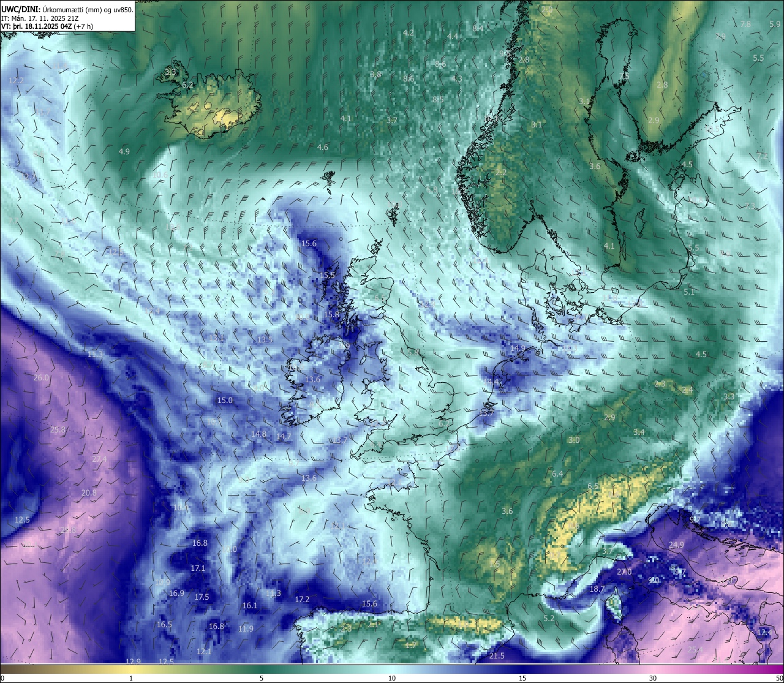Screen dimensions: 784x683
Task: Click the value 18.7 in the Mediterranean
Action: (x=597, y=589)
